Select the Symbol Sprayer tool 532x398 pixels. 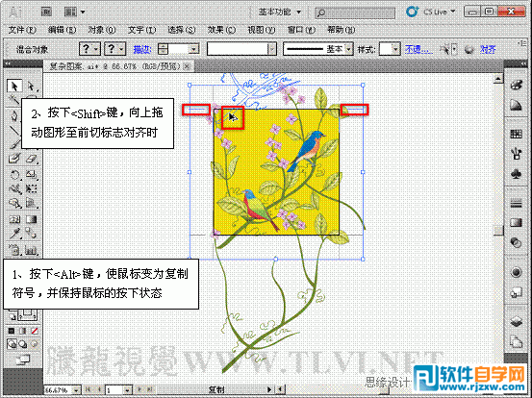[x=14, y=250]
